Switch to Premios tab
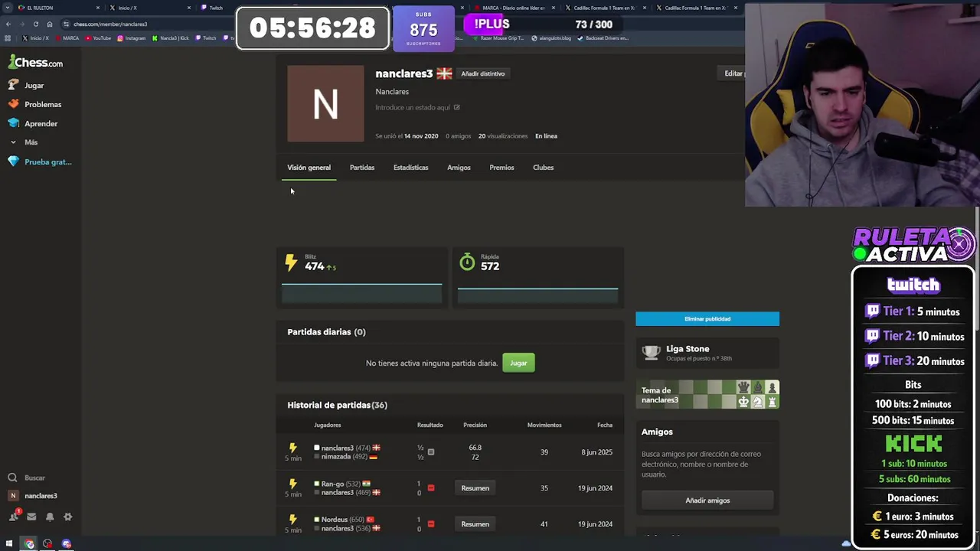Viewport: 980px width, 551px height. (501, 168)
